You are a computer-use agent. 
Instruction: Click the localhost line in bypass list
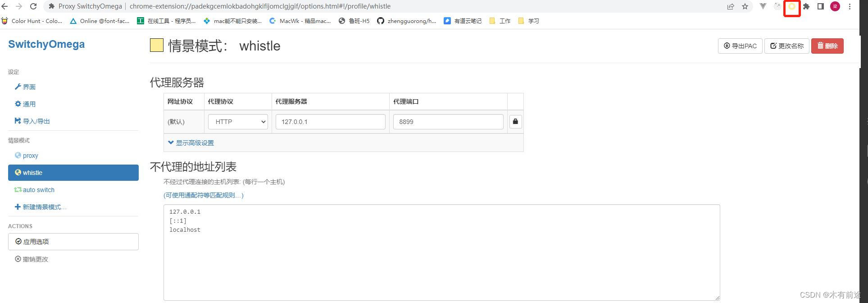point(185,230)
